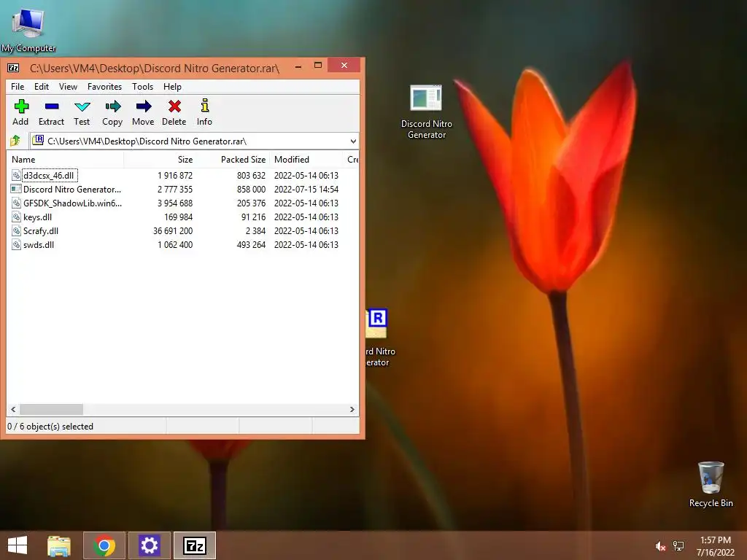Click the horizontal scrollbar left arrow

point(13,409)
